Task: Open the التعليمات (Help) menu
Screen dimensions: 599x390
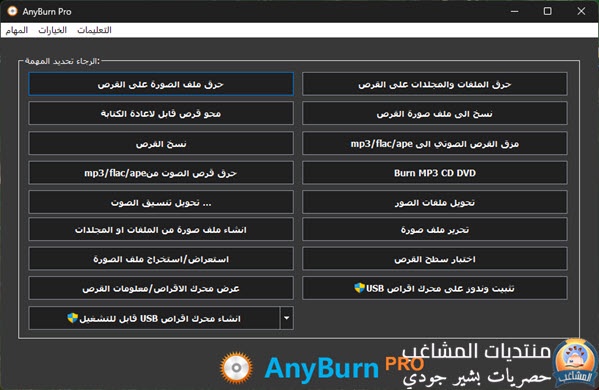Action: (x=94, y=30)
